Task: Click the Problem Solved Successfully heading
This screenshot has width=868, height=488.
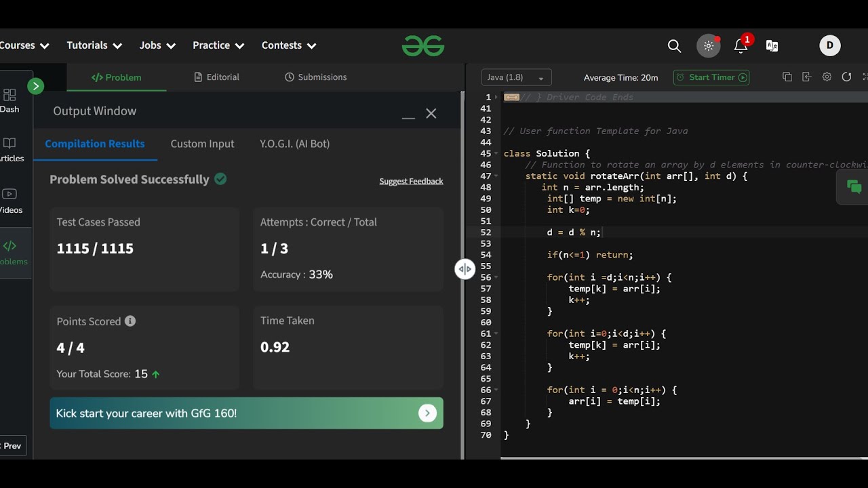Action: pyautogui.click(x=130, y=180)
